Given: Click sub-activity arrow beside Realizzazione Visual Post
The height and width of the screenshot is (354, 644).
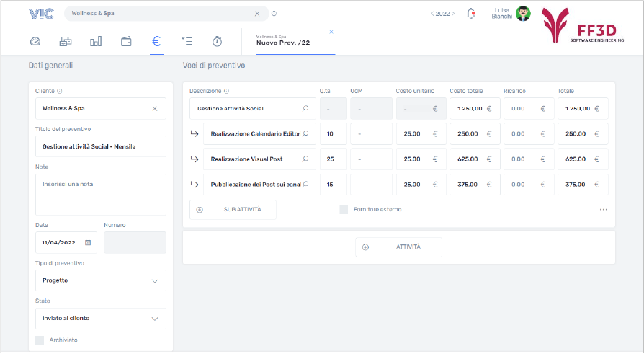Looking at the screenshot, I should 194,159.
